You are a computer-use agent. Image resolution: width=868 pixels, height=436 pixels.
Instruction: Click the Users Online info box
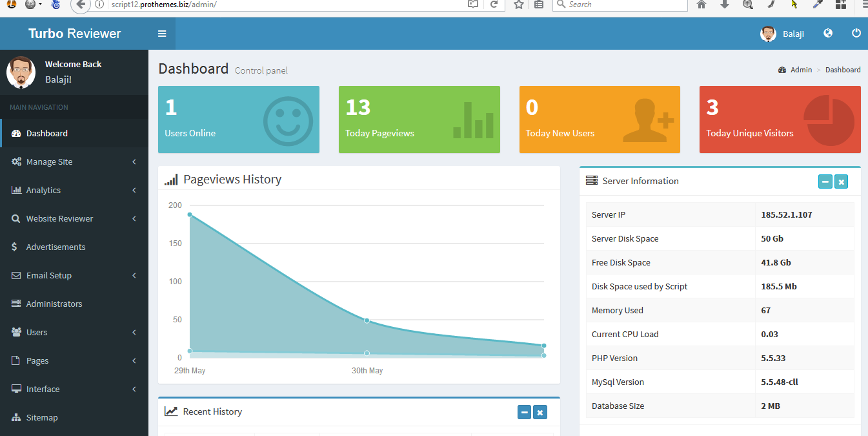[x=239, y=119]
